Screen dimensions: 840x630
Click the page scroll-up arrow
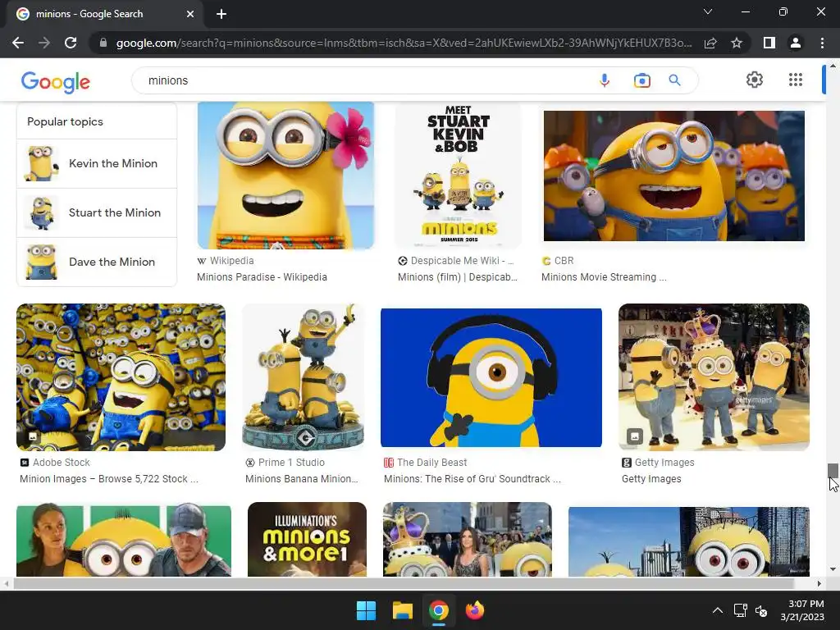coord(833,66)
